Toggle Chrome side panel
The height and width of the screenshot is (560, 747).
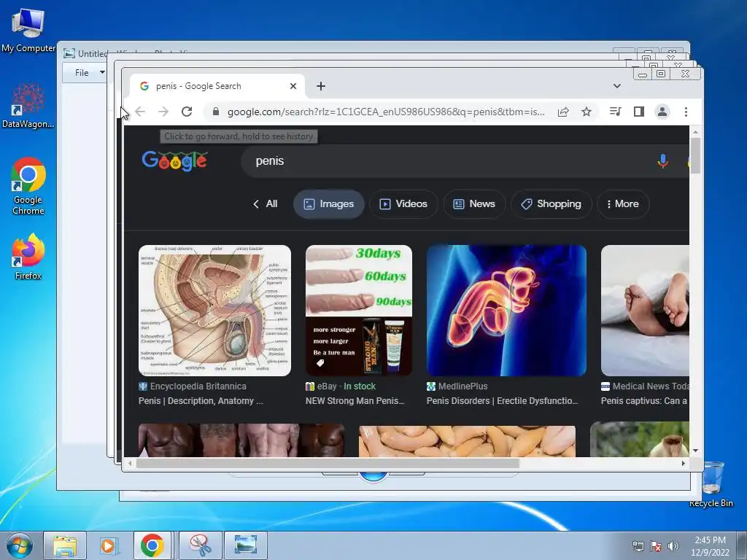639,112
